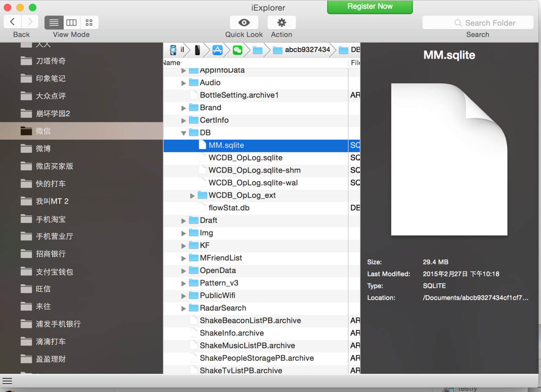Image resolution: width=541 pixels, height=392 pixels.
Task: Expand the MFriendList folder
Action: click(183, 258)
